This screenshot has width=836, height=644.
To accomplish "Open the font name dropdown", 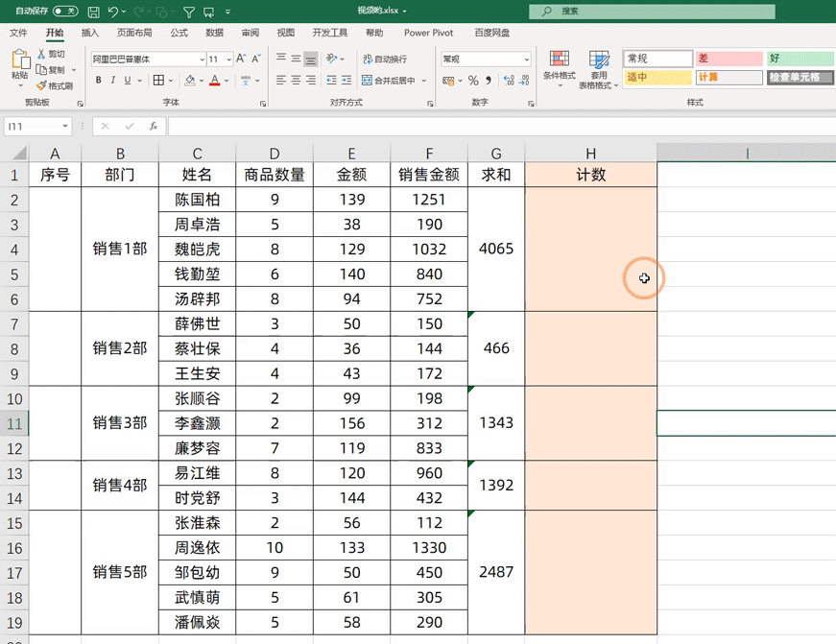I will [x=203, y=60].
